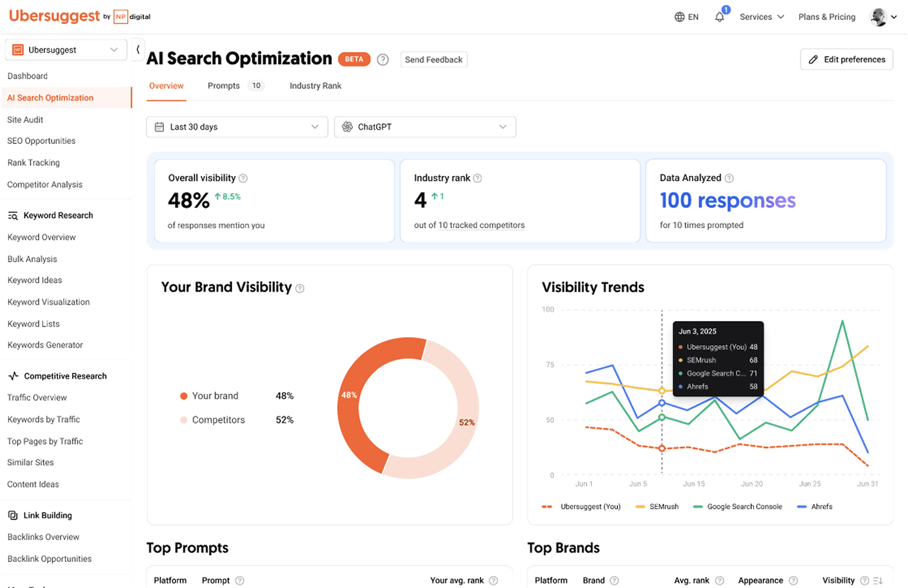
Task: Click info icon next to Data Analyzed
Action: pyautogui.click(x=729, y=178)
